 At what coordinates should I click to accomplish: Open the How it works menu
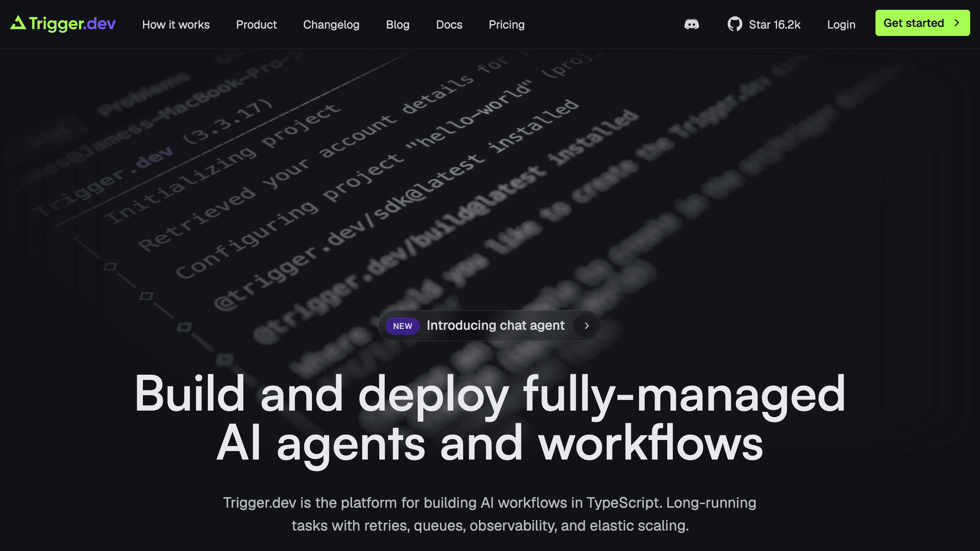point(176,24)
